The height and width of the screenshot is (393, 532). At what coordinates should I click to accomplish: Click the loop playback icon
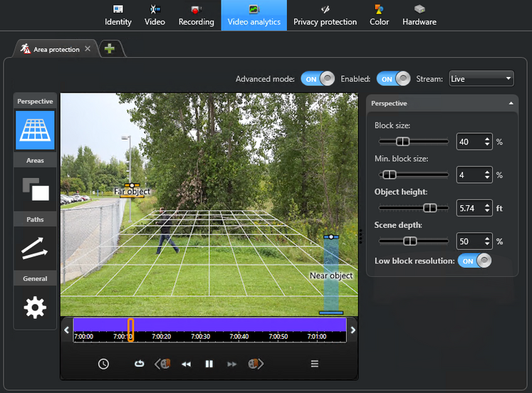tap(140, 364)
